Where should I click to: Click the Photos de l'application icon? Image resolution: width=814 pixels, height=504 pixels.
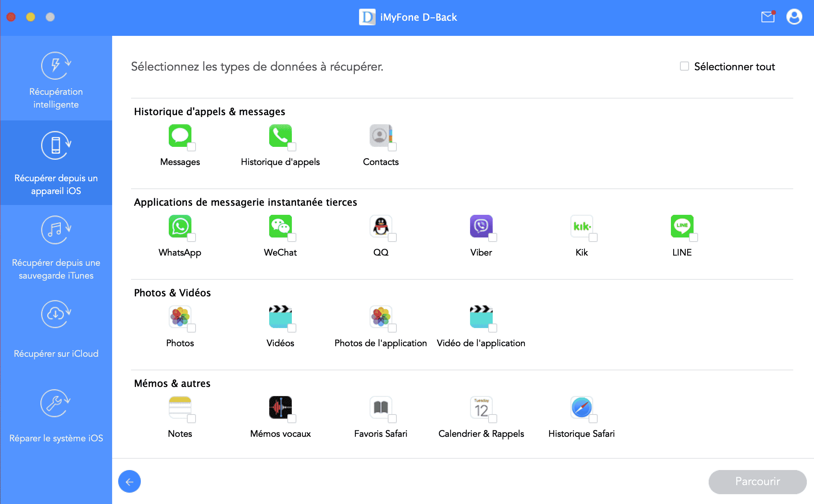coord(381,317)
